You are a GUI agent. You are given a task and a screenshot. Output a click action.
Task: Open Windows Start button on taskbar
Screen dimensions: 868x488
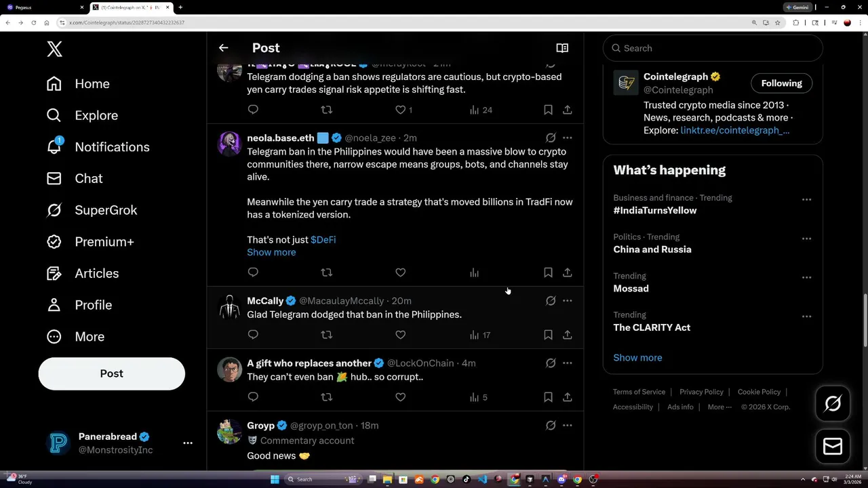pyautogui.click(x=275, y=479)
